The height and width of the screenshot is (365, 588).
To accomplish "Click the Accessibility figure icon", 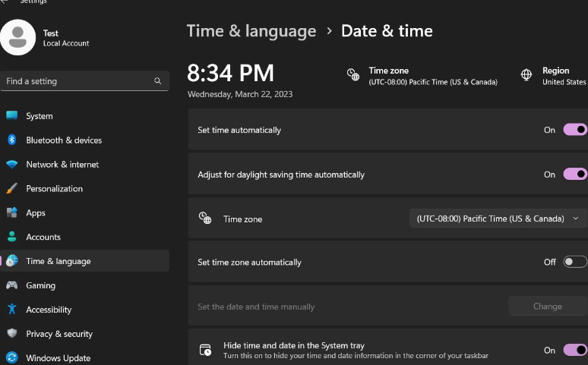I will (x=11, y=310).
